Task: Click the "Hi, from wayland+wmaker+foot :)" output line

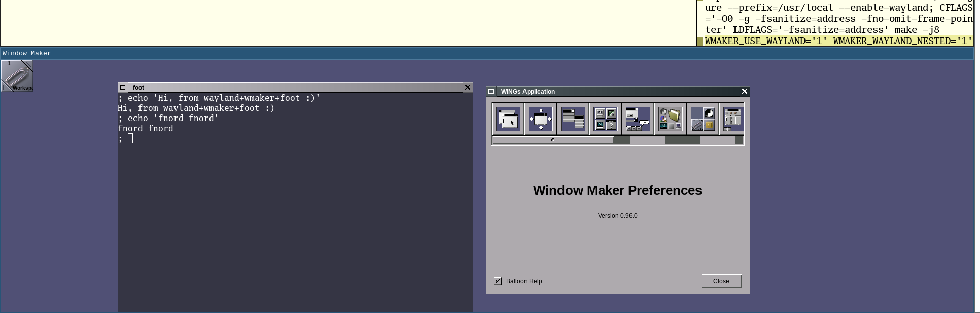Action: pos(196,108)
